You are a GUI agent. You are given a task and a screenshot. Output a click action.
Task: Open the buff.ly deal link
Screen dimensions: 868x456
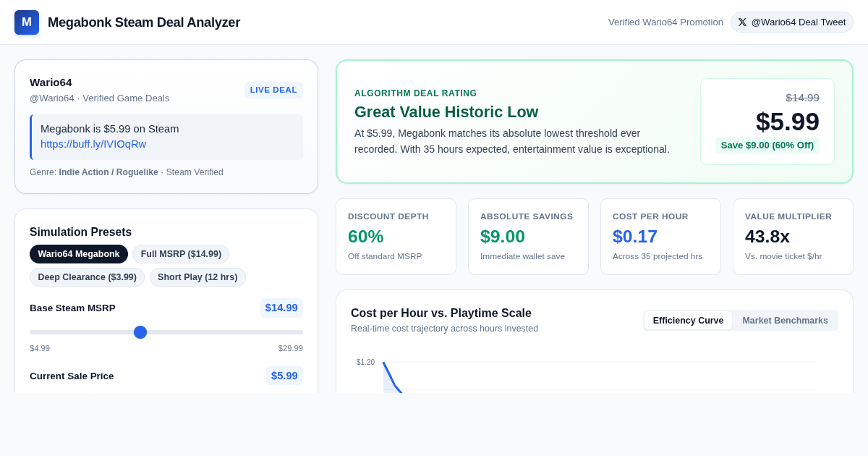coord(93,144)
